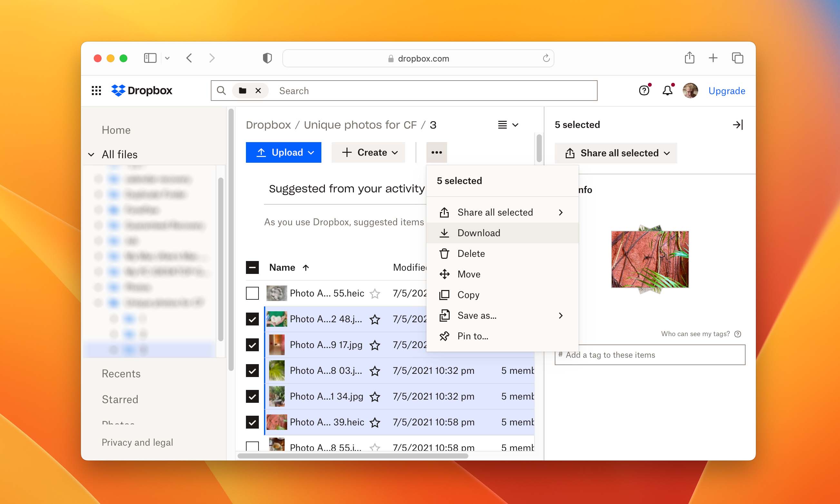Check the Photo A... 55.heic checkbox
The image size is (840, 504).
point(252,293)
